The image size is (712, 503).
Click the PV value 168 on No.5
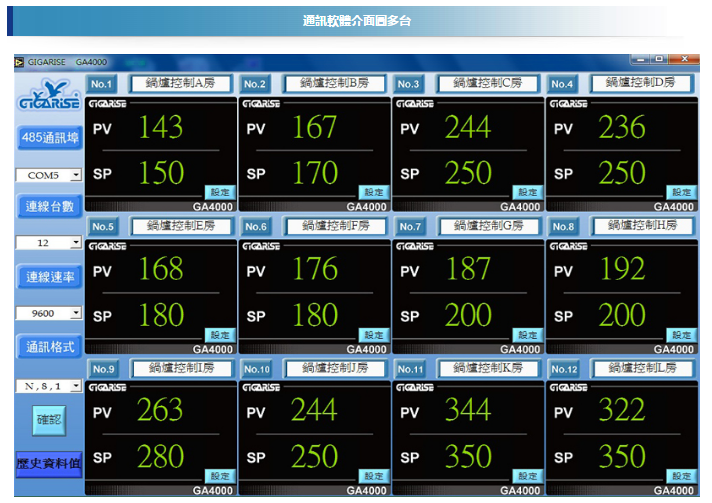pyautogui.click(x=161, y=268)
